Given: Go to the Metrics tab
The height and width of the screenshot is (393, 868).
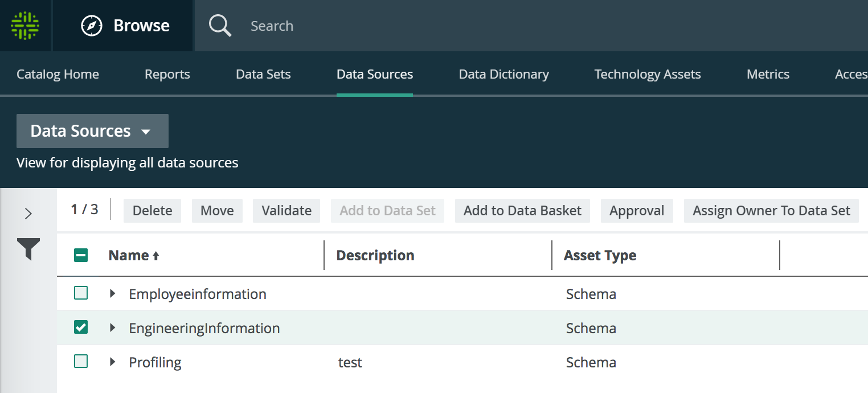Looking at the screenshot, I should [768, 74].
